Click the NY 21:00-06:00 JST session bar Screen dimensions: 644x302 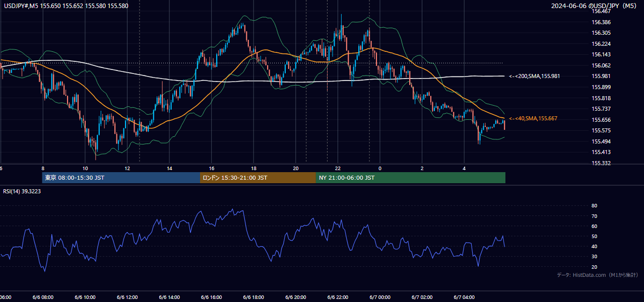pos(411,178)
